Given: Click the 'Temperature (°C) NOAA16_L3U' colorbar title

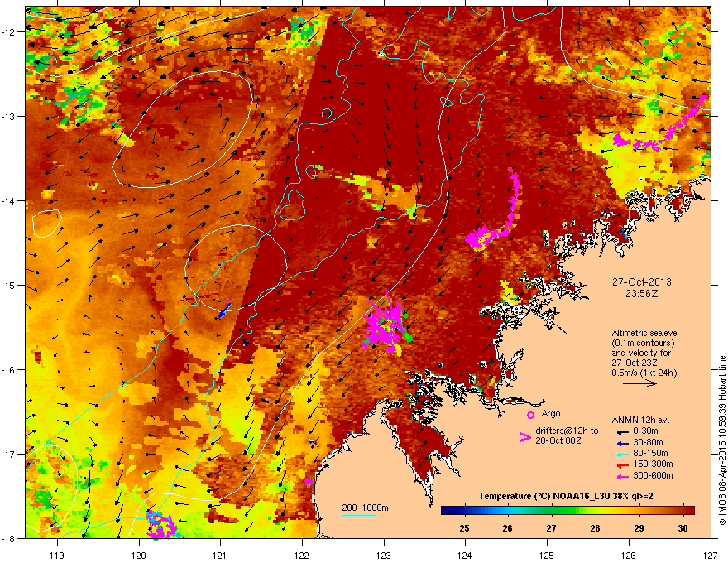Looking at the screenshot, I should coord(546,497).
